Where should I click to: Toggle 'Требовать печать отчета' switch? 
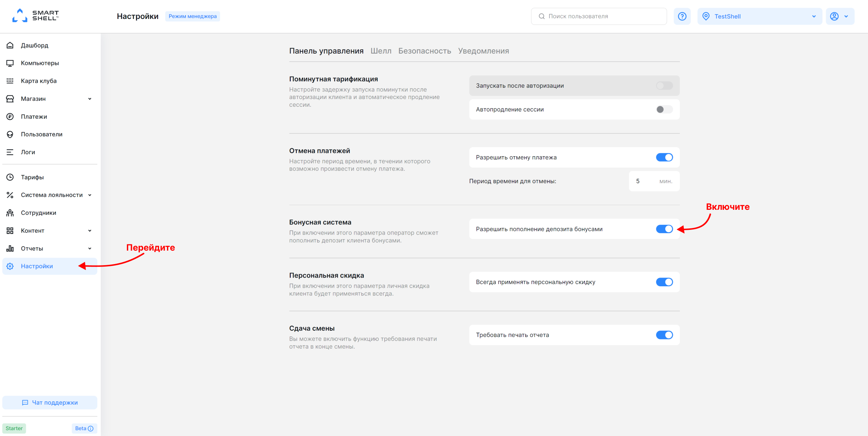tap(664, 335)
